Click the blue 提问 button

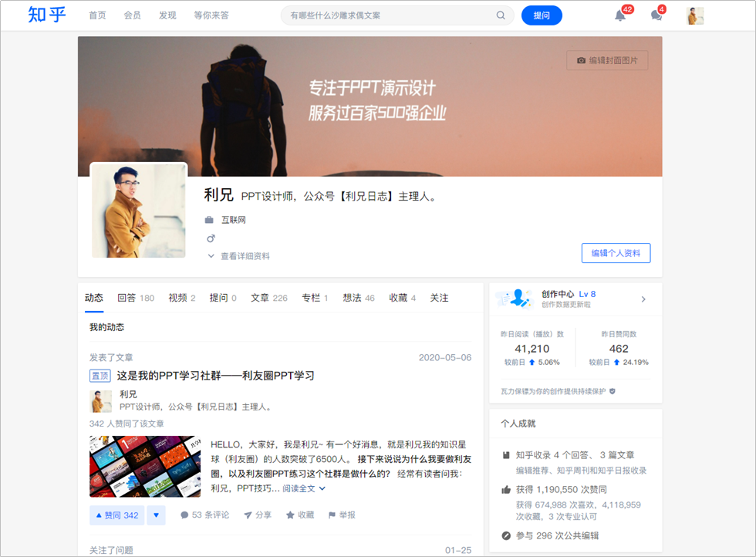[x=542, y=15]
